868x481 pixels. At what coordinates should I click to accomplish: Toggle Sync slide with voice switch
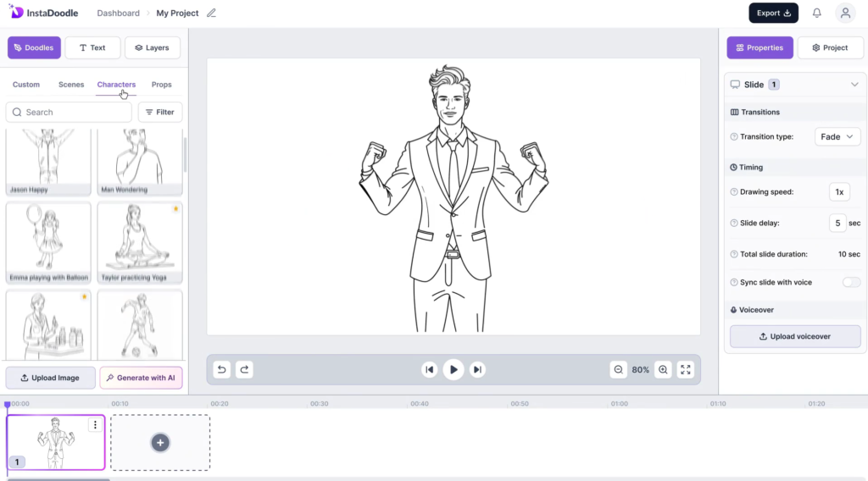pos(851,282)
